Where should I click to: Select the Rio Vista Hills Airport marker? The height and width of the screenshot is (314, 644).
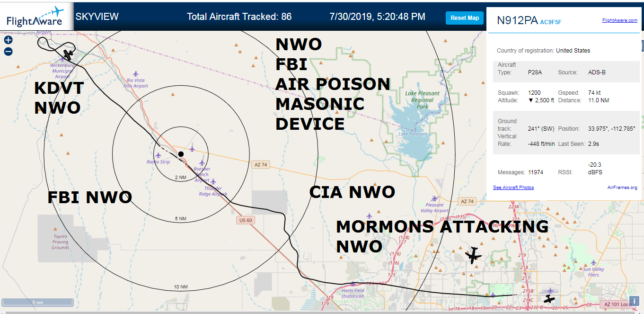click(x=136, y=74)
